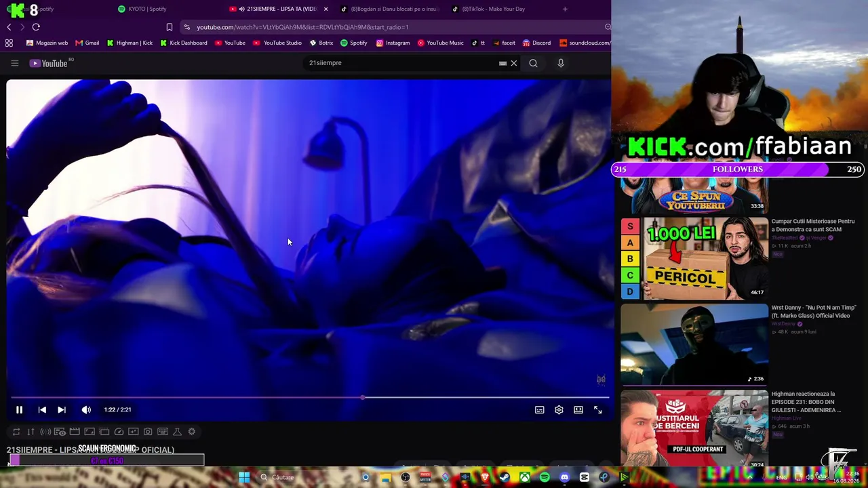Go to the YouTube home logo
The image size is (868, 488).
coord(49,63)
